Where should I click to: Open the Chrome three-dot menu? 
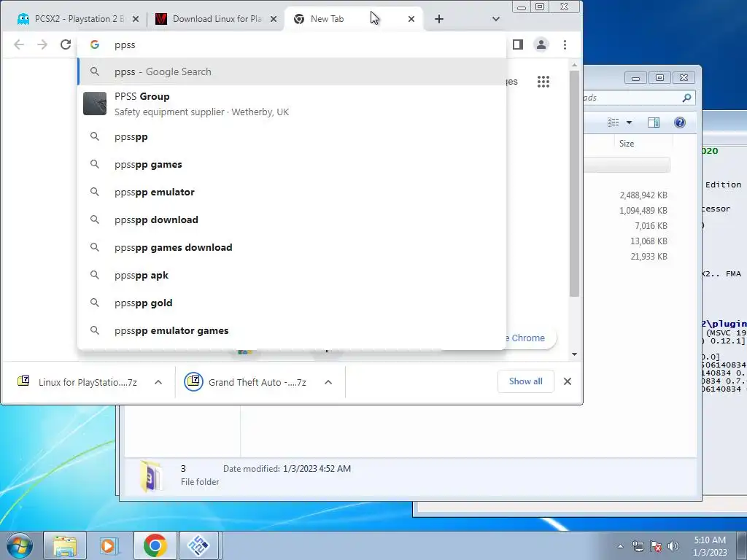pos(565,44)
